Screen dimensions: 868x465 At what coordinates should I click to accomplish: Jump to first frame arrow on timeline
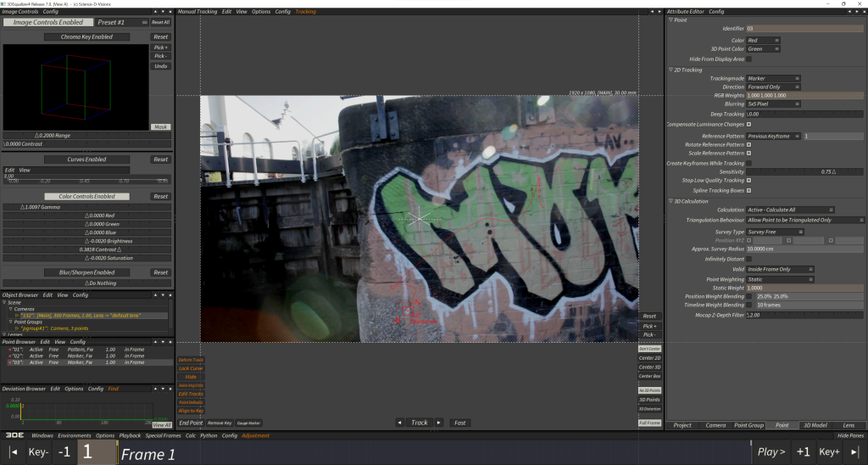[x=14, y=452]
